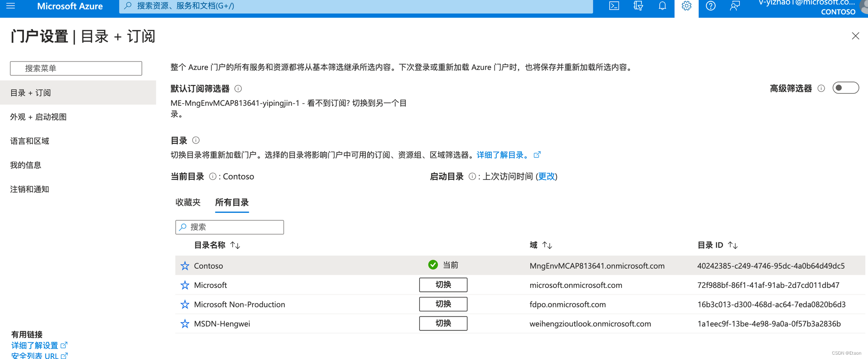
Task: Switch to the MSDN-Hengwei directory
Action: point(443,323)
